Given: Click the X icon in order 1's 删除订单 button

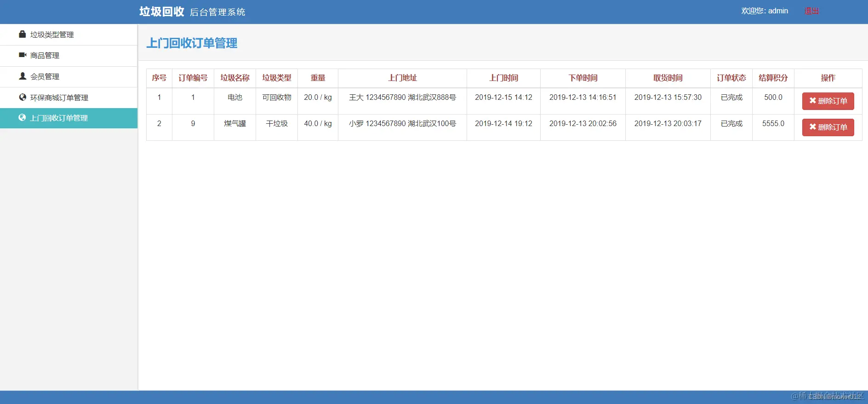Looking at the screenshot, I should click(813, 100).
